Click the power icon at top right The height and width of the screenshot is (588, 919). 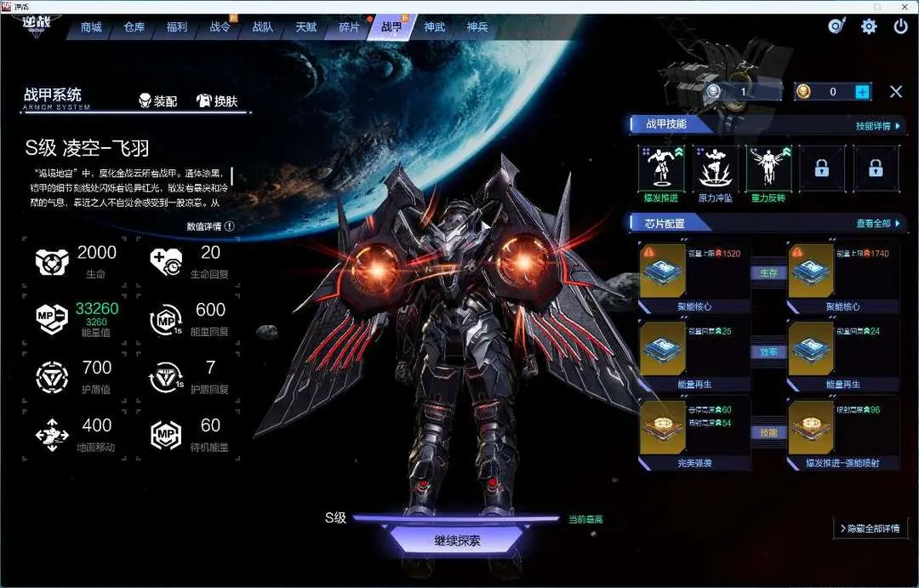pyautogui.click(x=900, y=26)
